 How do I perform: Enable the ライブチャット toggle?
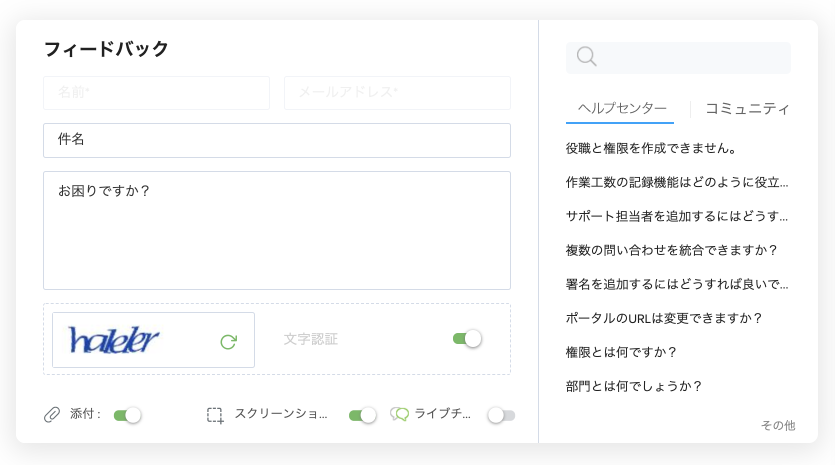coord(501,415)
